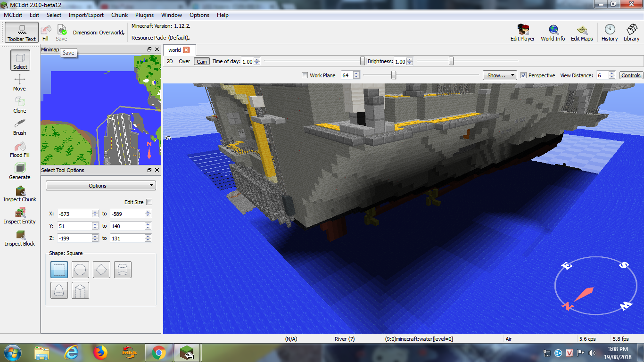Open the Generate tool
The width and height of the screenshot is (644, 362).
pyautogui.click(x=20, y=171)
